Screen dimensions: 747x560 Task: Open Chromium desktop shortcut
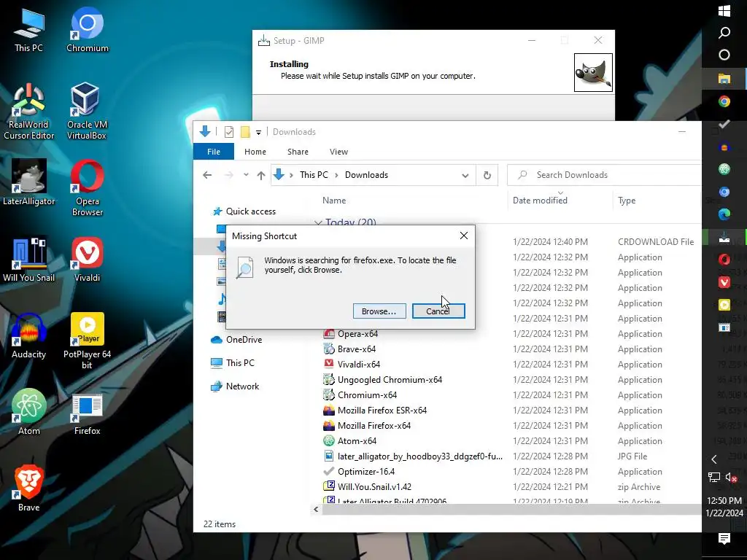pos(88,31)
